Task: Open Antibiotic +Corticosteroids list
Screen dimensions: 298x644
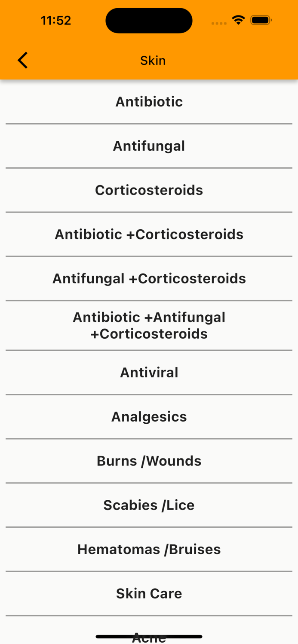Action: [x=149, y=234]
